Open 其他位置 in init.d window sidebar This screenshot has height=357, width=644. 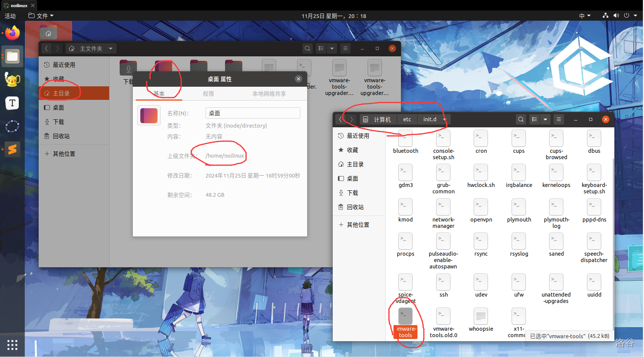point(359,224)
